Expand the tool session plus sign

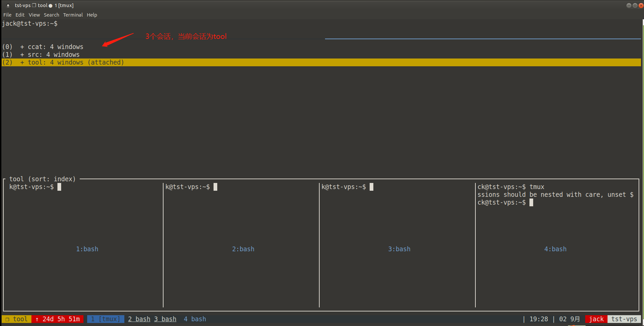pos(22,63)
